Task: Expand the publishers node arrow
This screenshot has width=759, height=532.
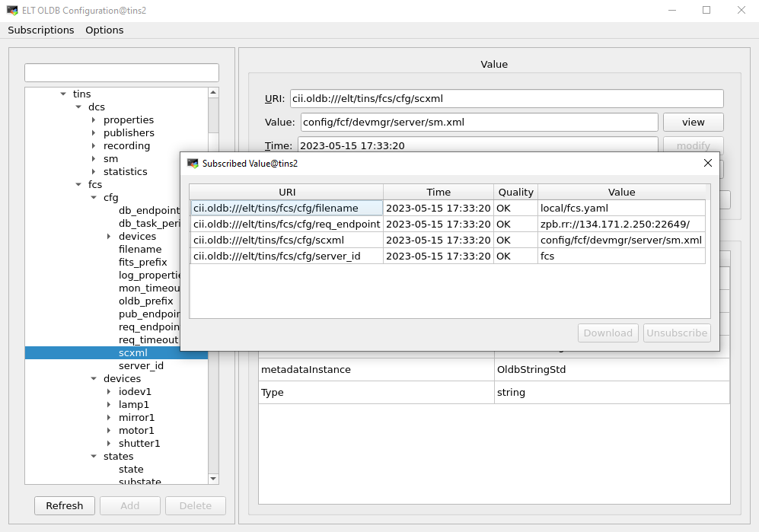Action: click(x=94, y=133)
